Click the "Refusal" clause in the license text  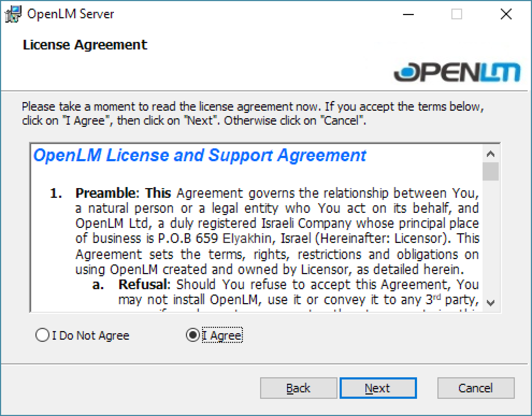coord(145,285)
